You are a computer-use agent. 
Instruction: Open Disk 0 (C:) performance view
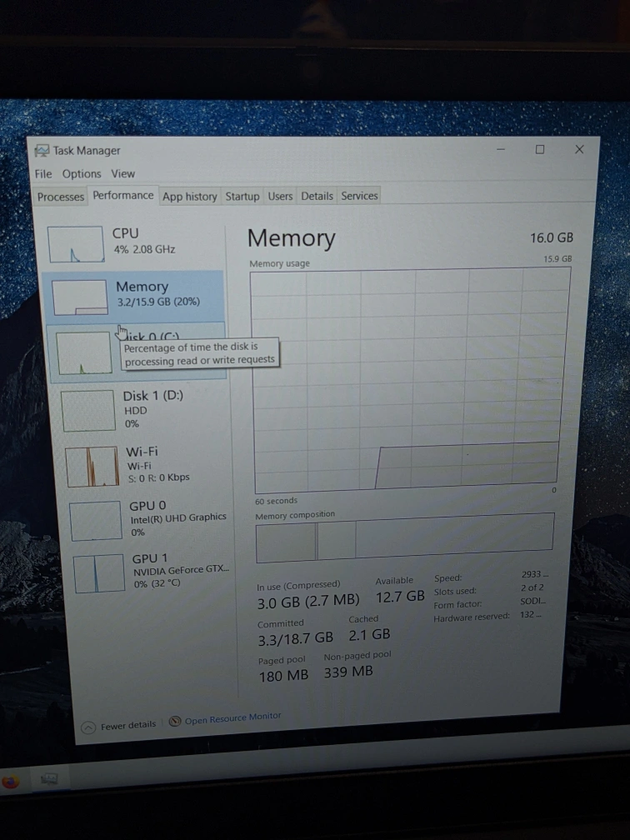82,352
